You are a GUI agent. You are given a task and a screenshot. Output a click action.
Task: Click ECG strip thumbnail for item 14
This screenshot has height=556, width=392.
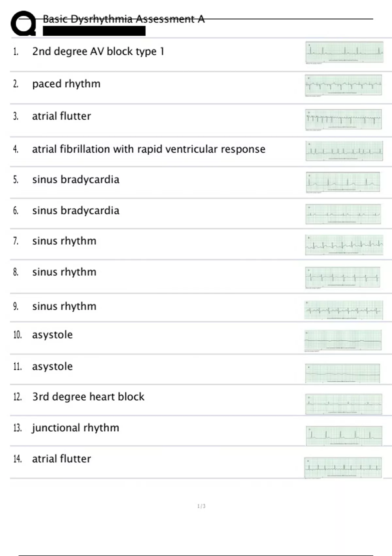(343, 468)
